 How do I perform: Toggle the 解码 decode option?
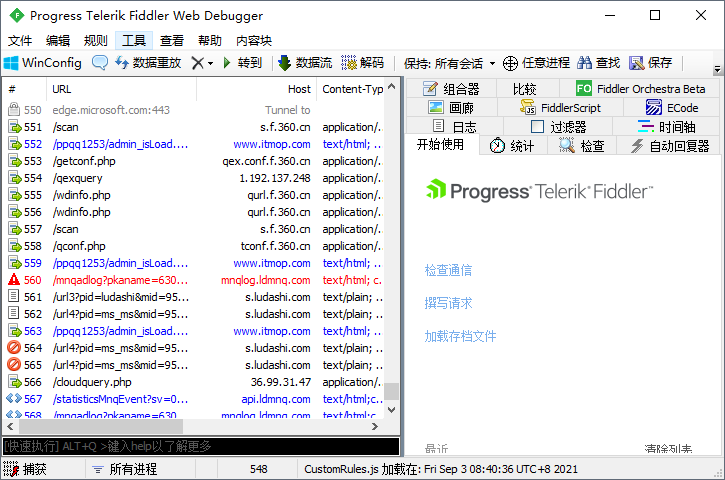[362, 62]
